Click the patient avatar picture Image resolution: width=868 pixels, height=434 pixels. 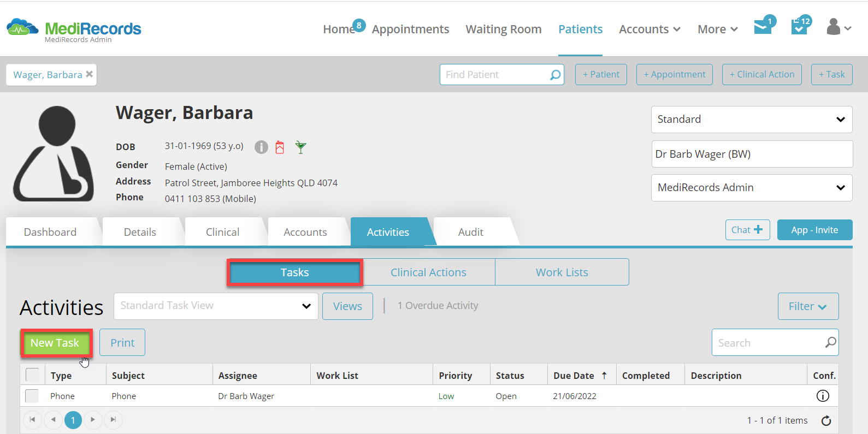pyautogui.click(x=54, y=153)
